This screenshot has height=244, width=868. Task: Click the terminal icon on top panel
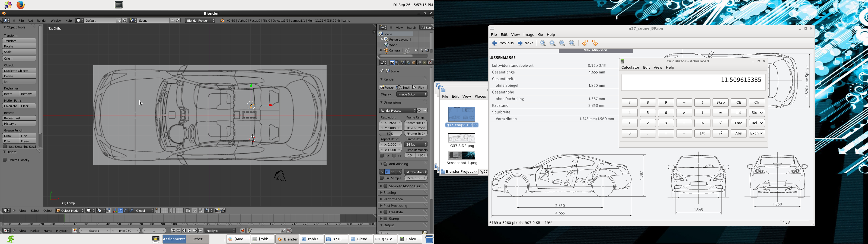point(119,5)
